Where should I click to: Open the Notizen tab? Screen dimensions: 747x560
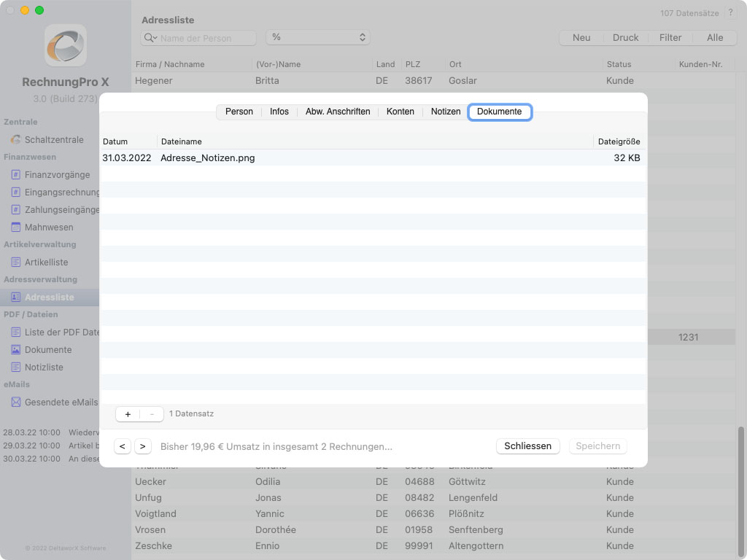[445, 112]
